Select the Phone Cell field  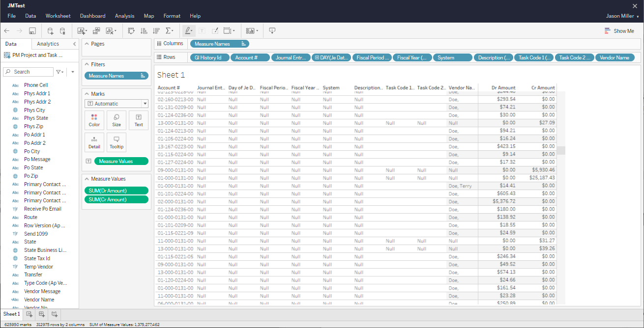click(36, 85)
